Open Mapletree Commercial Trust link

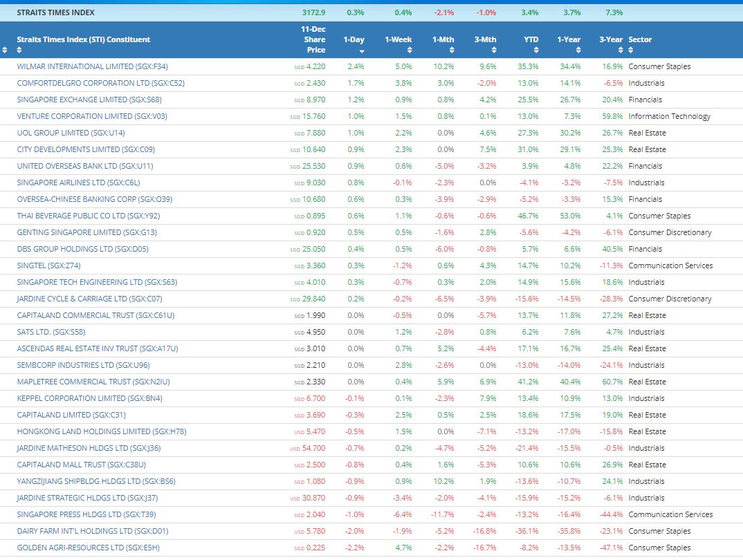point(93,382)
